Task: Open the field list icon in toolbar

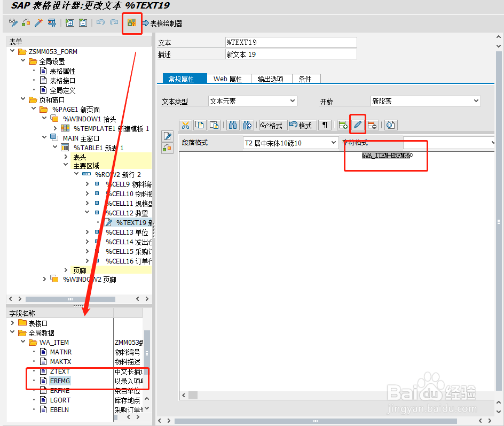Action: 131,24
